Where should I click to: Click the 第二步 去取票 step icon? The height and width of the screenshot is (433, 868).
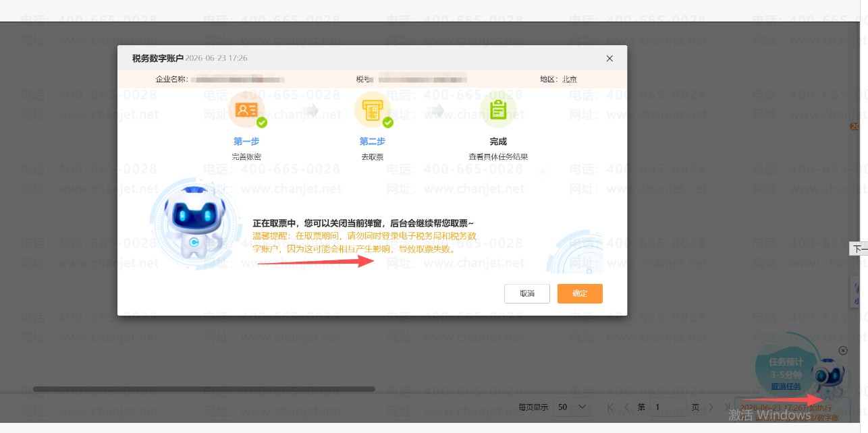tap(373, 110)
